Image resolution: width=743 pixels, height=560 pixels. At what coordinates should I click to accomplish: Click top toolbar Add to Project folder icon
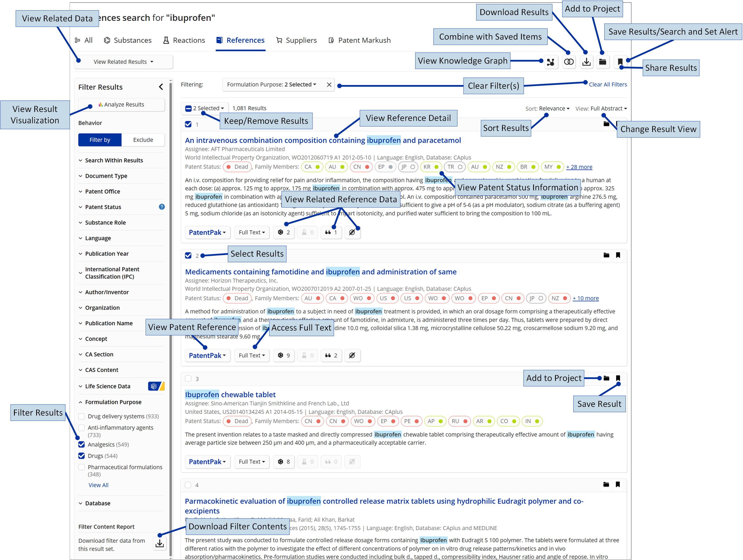click(603, 62)
